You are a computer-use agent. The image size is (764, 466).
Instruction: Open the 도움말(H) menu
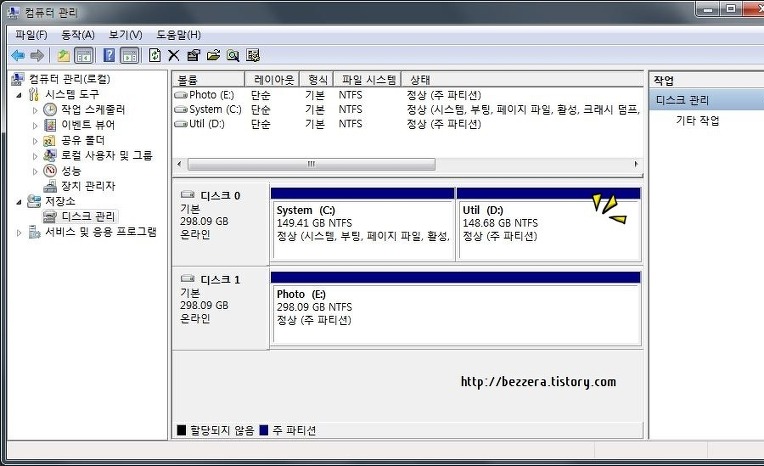(178, 35)
